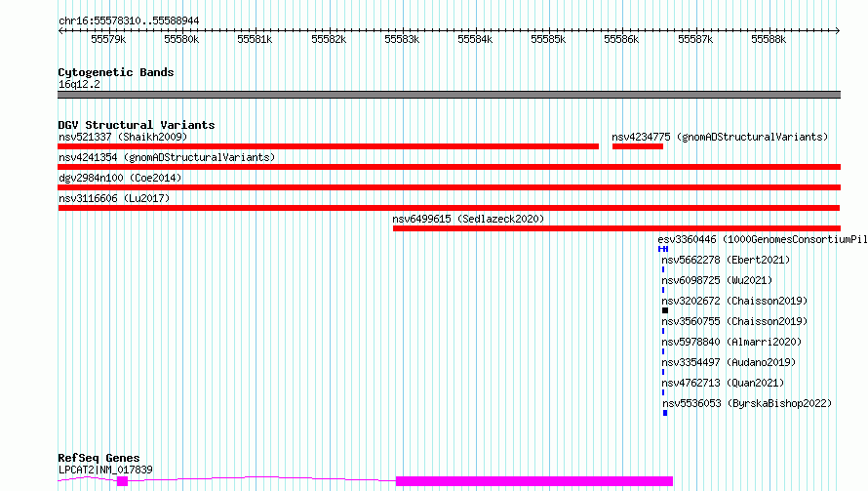Screen dimensions: 868x491
Task: Select the red bar under nsv6499615
Action: [x=616, y=228]
